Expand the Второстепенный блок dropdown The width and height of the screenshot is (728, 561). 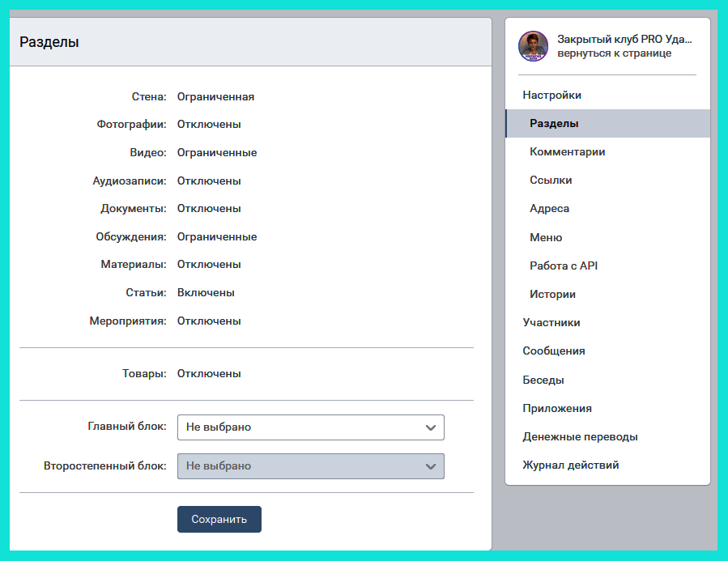(310, 466)
